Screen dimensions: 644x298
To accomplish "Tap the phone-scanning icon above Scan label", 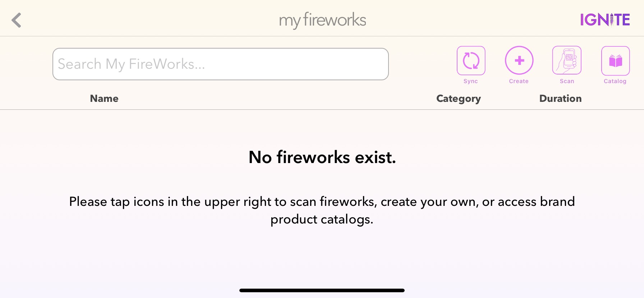I will [567, 60].
